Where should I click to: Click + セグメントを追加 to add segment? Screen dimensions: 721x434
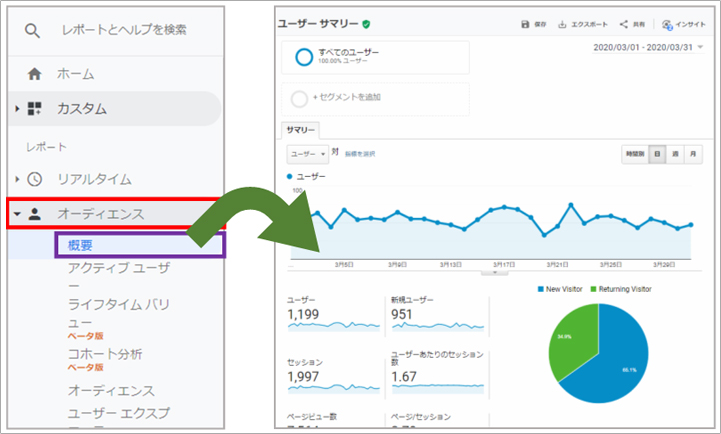pos(345,99)
